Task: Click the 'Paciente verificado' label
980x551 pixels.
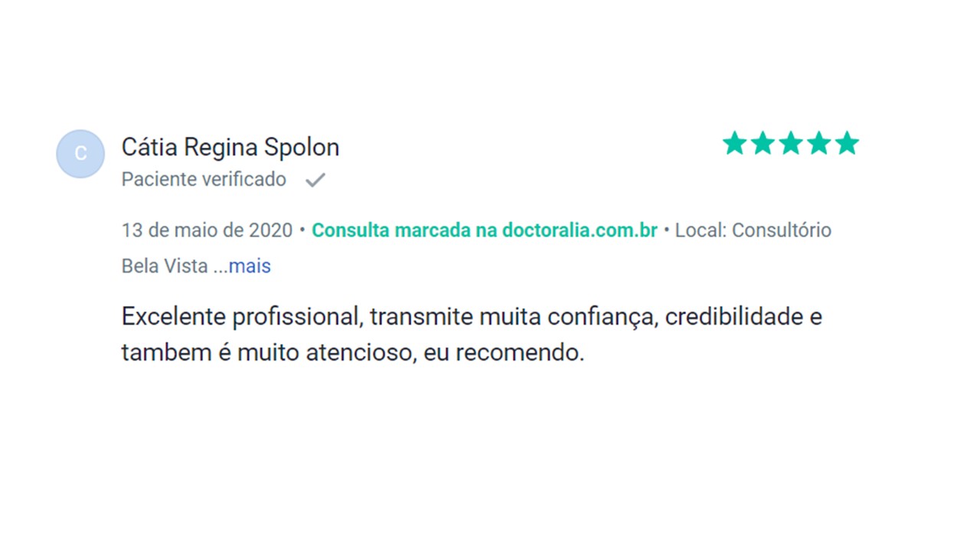Action: (203, 179)
